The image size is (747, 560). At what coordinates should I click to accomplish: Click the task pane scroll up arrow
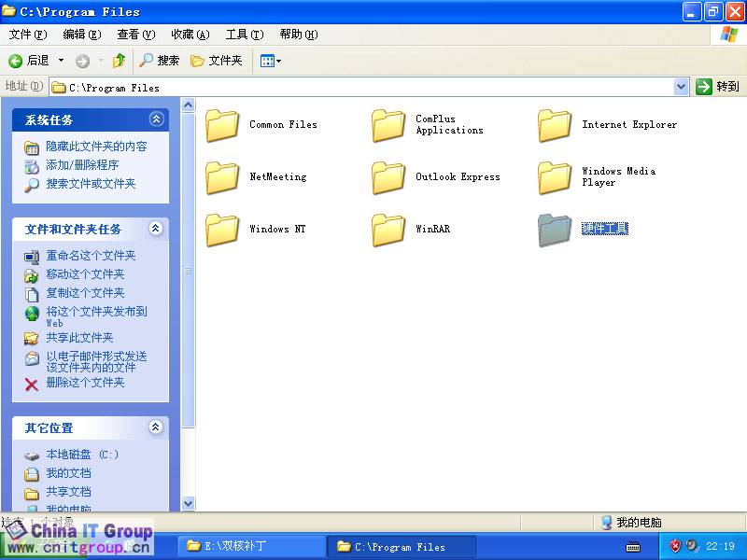(x=189, y=105)
